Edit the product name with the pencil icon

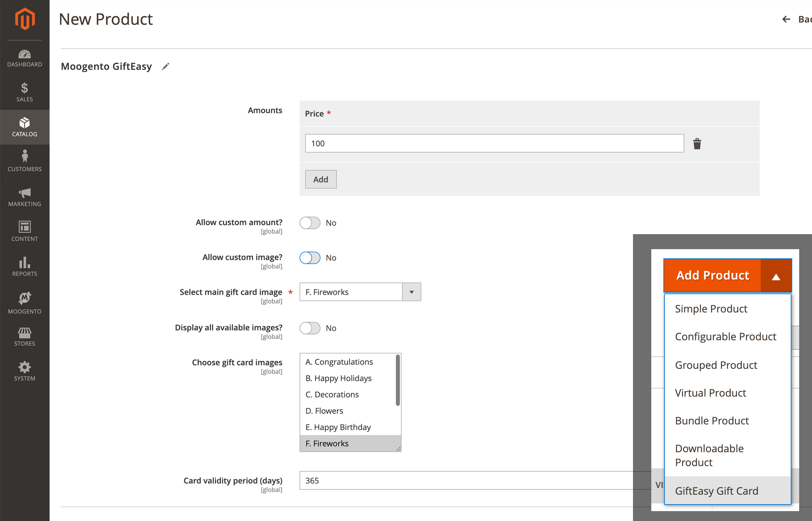click(x=165, y=66)
